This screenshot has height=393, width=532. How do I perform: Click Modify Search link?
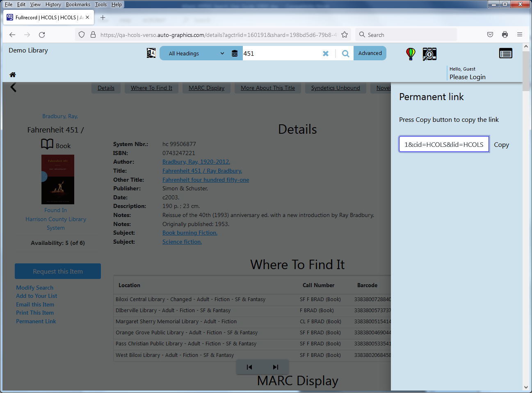tap(35, 288)
